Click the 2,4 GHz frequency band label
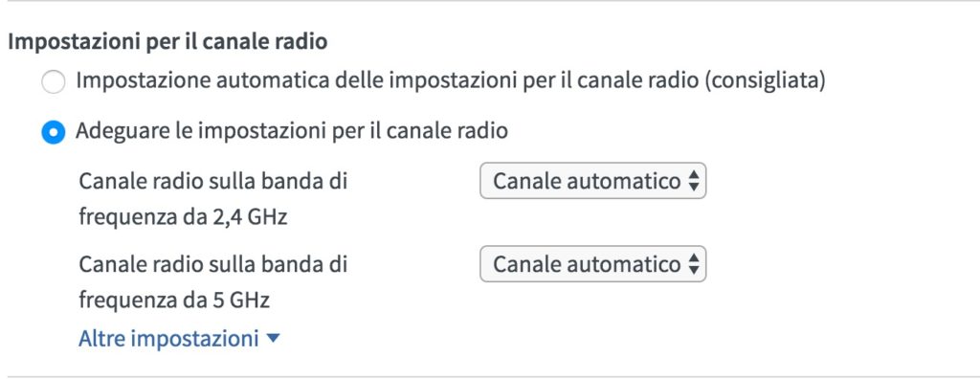Viewport: 980px width, 379px height. click(x=213, y=199)
